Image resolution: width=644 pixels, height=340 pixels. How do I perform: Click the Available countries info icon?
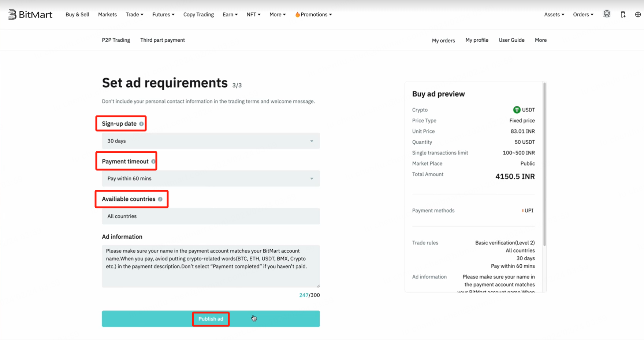[160, 199]
